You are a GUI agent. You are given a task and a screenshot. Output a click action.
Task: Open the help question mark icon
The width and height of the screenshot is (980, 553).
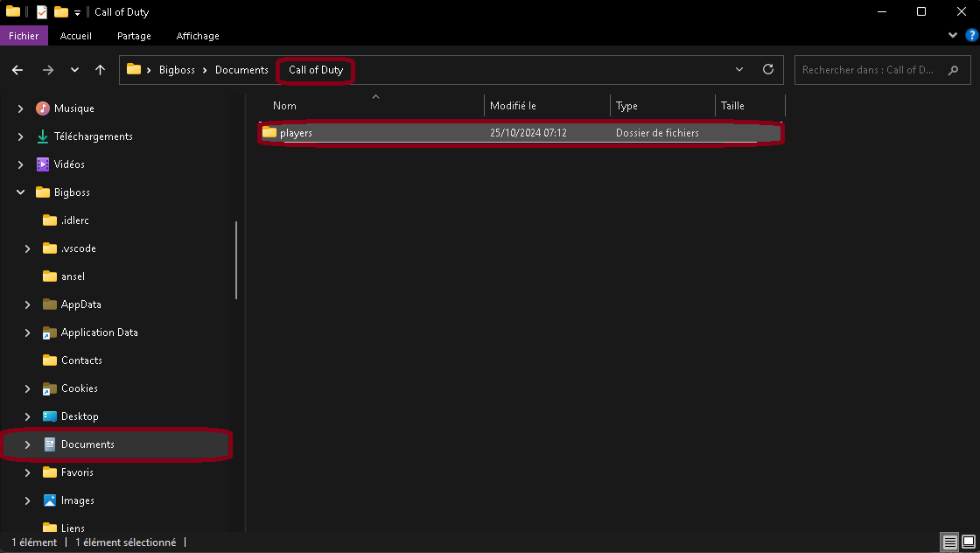pyautogui.click(x=972, y=35)
